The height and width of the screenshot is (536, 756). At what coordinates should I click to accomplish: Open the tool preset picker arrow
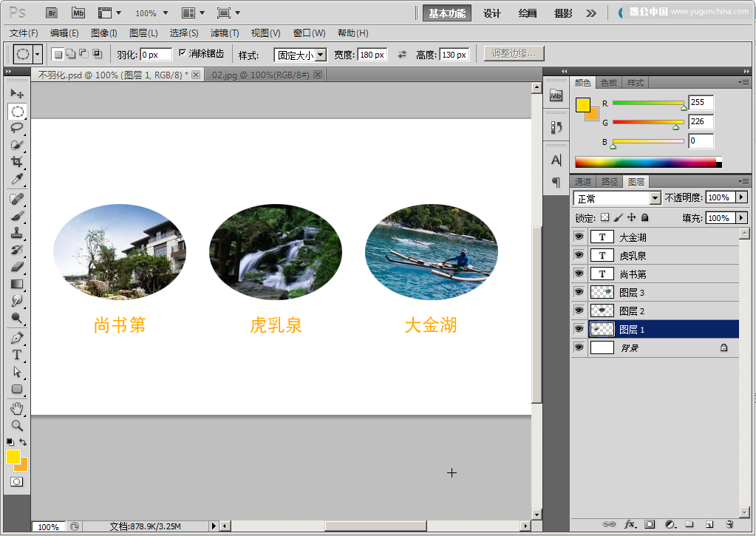38,53
